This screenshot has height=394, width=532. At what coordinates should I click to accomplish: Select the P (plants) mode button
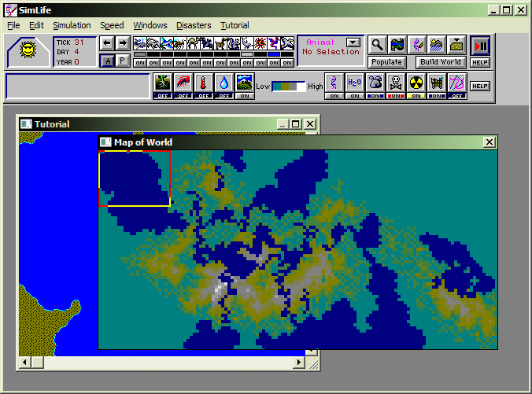(x=123, y=61)
